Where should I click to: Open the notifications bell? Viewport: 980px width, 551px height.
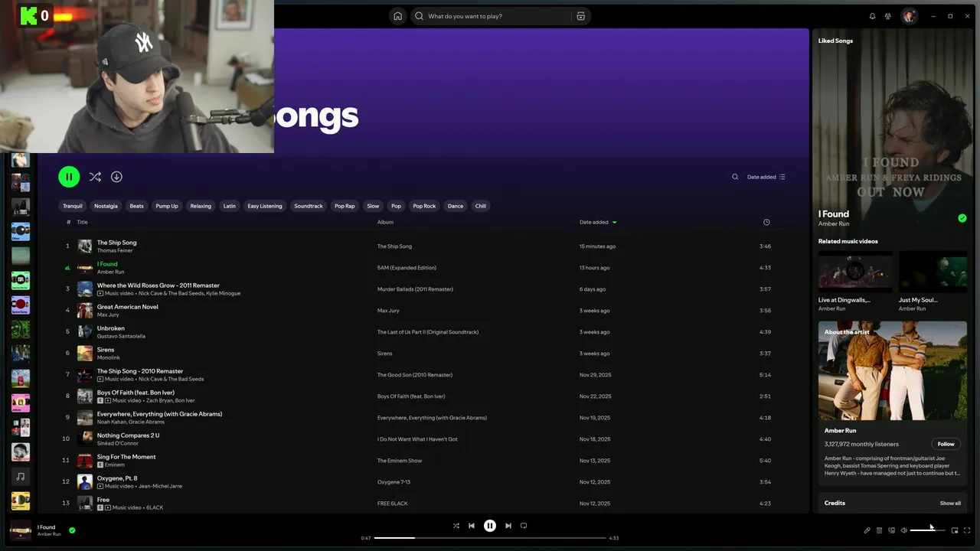pos(872,16)
